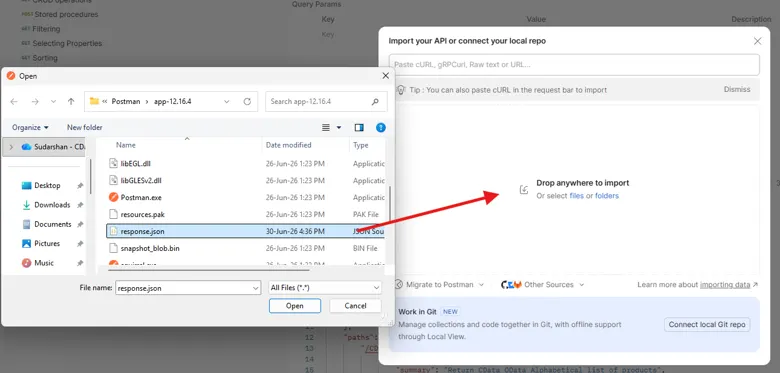
Task: Open the All Files type filter dropdown
Action: tap(325, 288)
